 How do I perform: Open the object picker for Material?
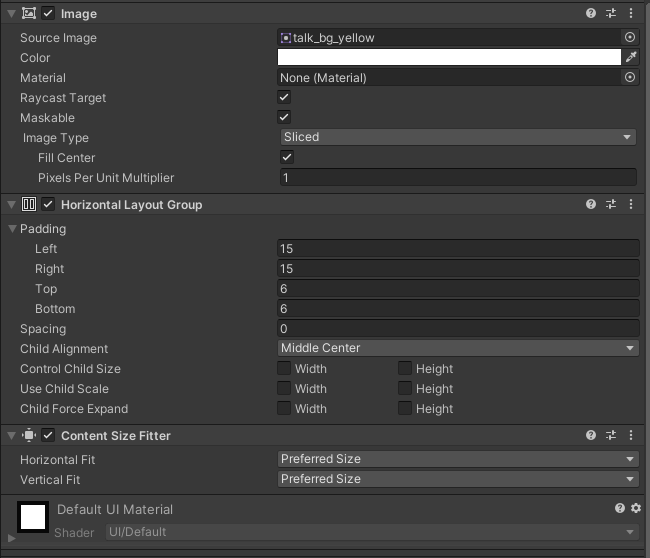pos(630,77)
